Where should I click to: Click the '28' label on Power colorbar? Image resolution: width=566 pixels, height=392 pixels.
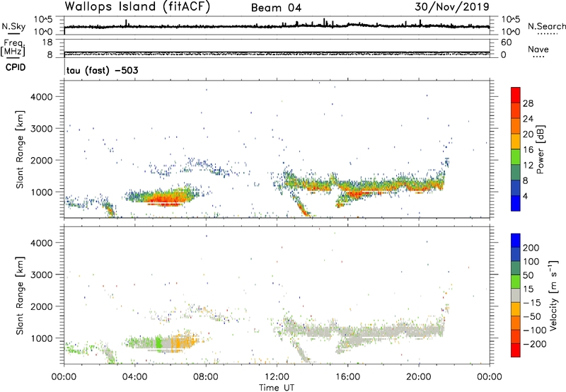(528, 103)
